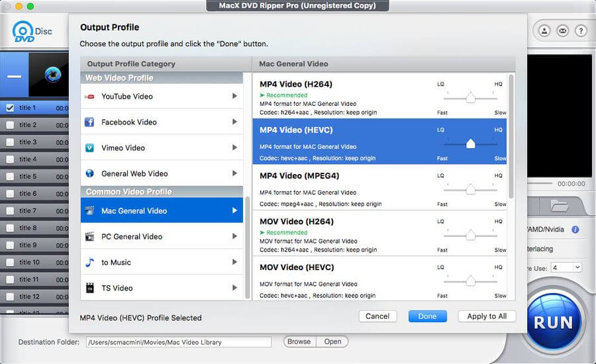
Task: Click the TS Video film icon
Action: click(x=89, y=288)
